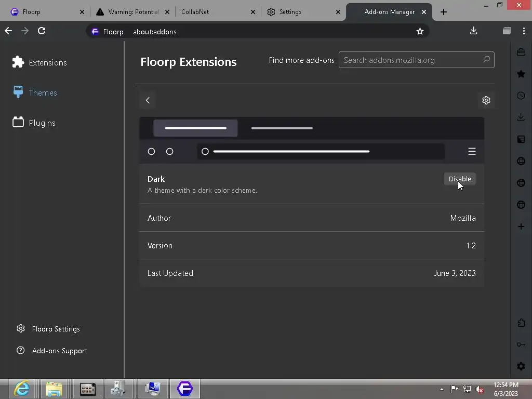Switch to the Settings tab
The image size is (532, 399).
pyautogui.click(x=301, y=12)
